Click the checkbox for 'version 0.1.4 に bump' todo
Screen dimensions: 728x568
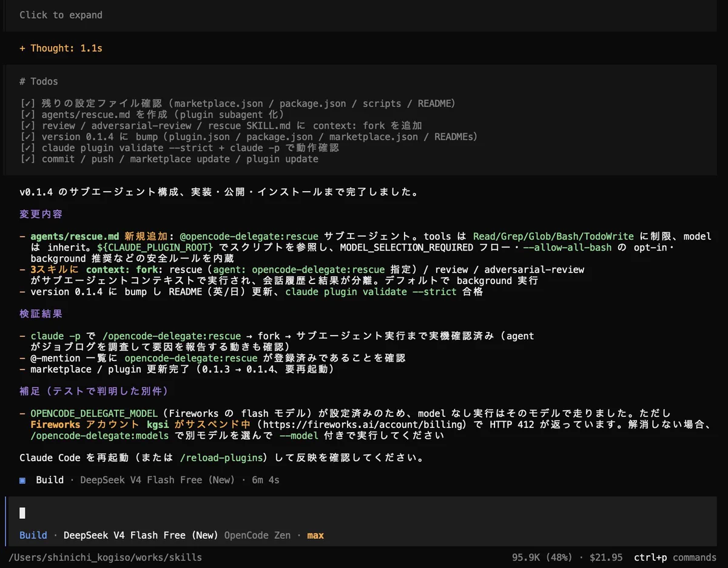(x=28, y=137)
